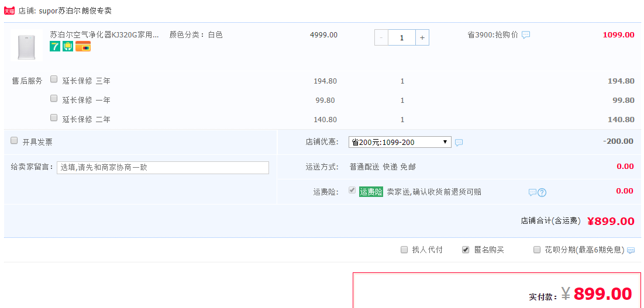Click the 找人代付 label text
The height and width of the screenshot is (308, 644).
coord(427,250)
